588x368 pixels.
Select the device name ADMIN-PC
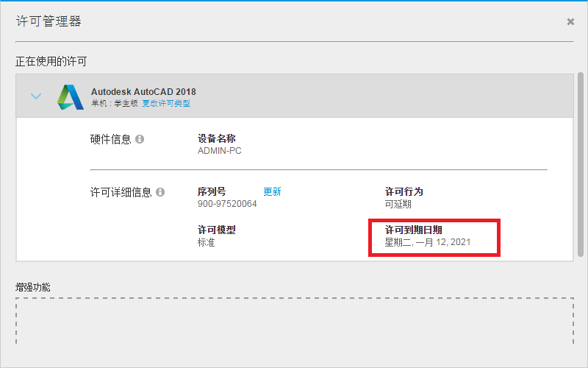(x=220, y=151)
